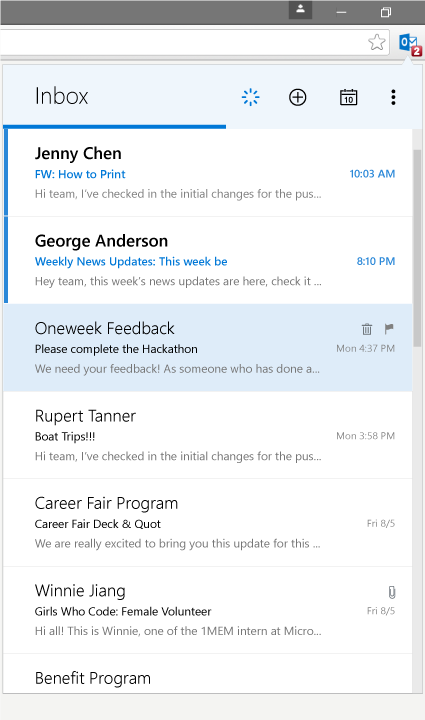Image resolution: width=425 pixels, height=720 pixels.
Task: Click 'Girls Who Code: Female Volunteer' subject
Action: point(123,612)
